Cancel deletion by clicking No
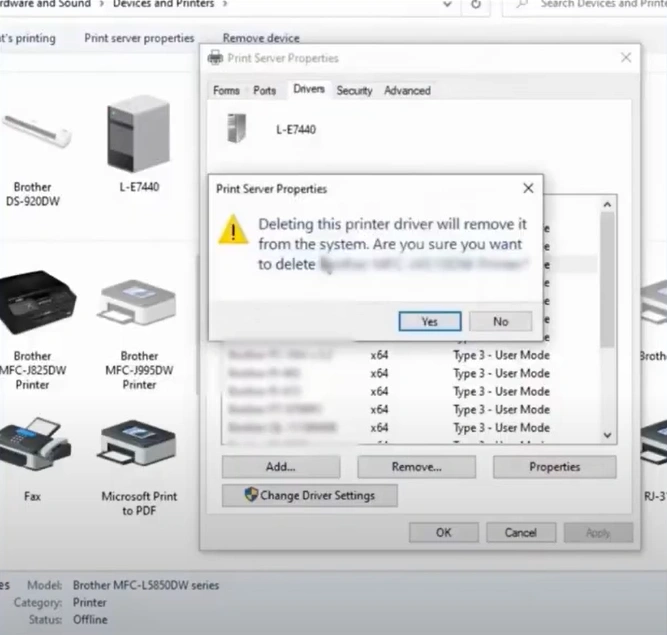The image size is (667, 635). pos(500,321)
